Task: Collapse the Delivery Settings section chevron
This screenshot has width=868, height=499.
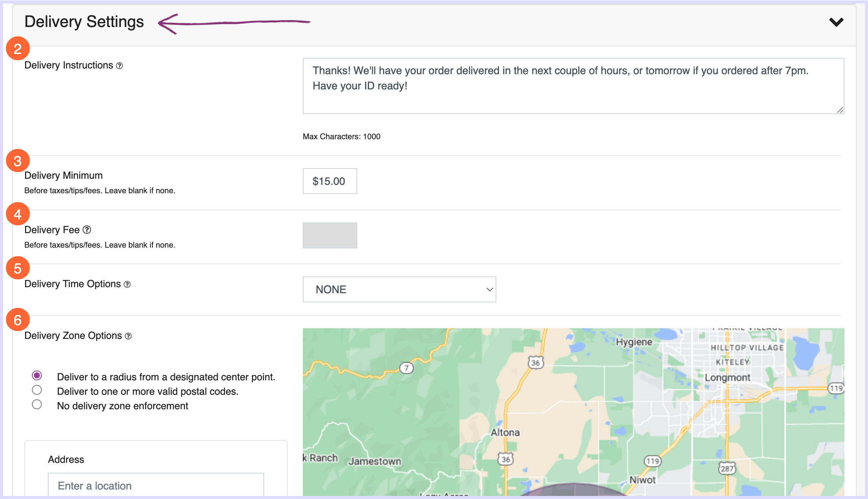Action: [x=836, y=22]
